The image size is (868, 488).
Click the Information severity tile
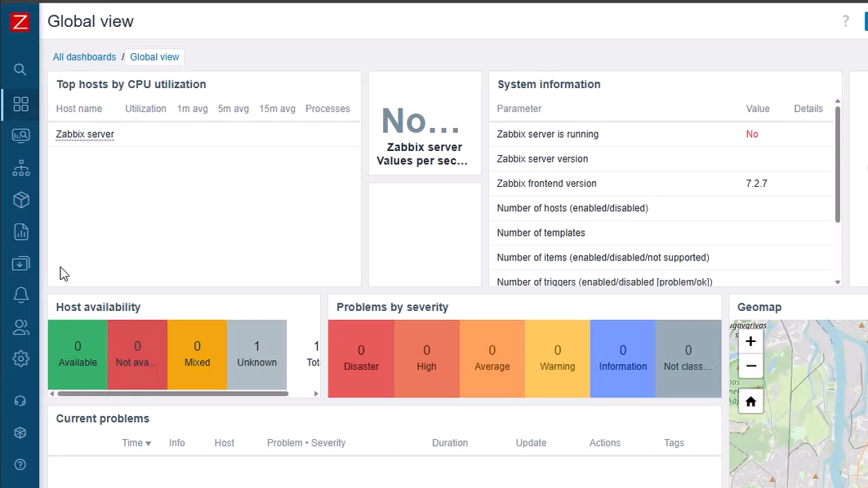click(x=623, y=358)
